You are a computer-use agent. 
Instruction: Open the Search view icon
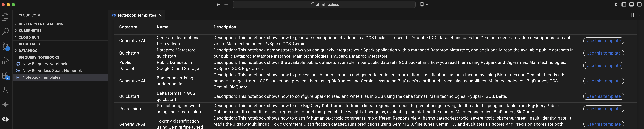(5, 31)
